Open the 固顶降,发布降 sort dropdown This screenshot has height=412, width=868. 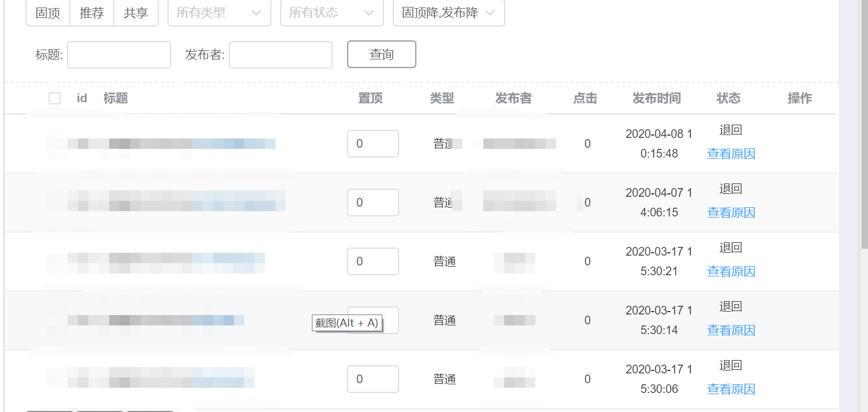[449, 13]
